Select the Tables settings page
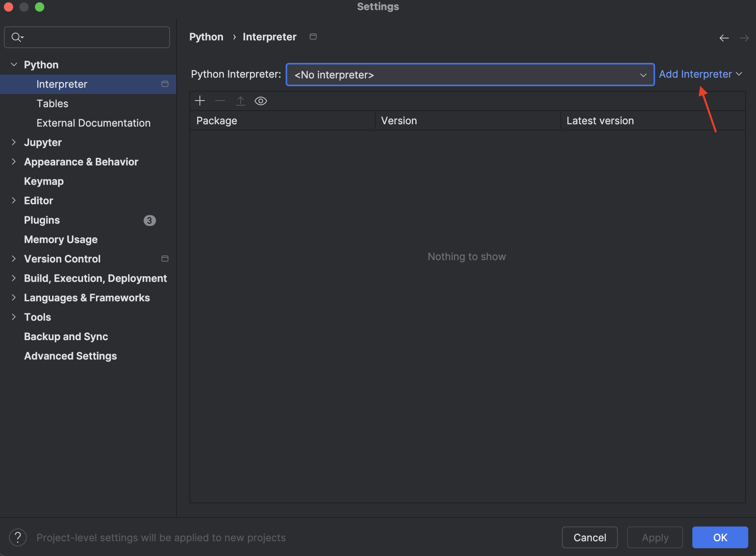The height and width of the screenshot is (556, 756). (x=52, y=103)
